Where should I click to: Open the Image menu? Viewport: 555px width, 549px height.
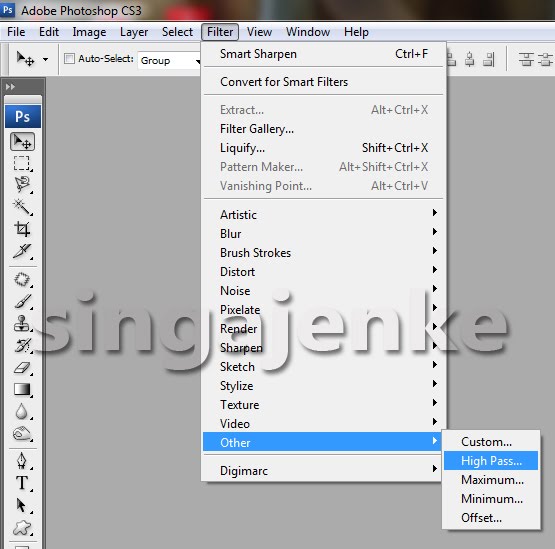click(x=89, y=32)
